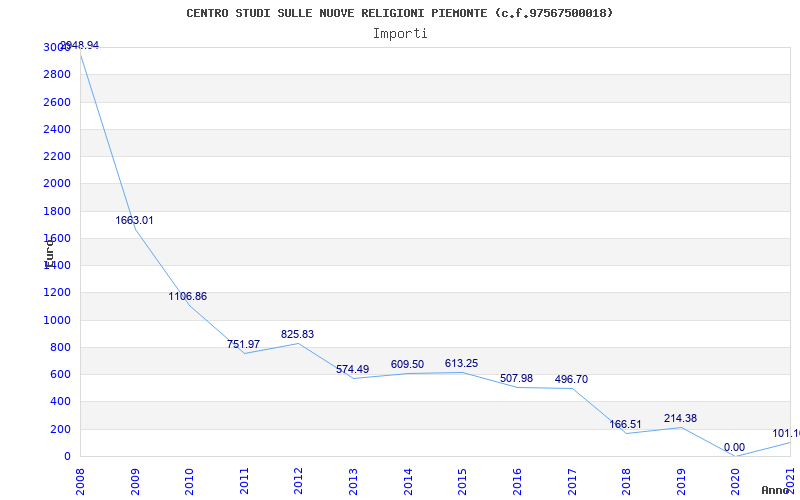Select the 1000 y-axis tick label
Screen dimensions: 800x500
[x=57, y=320]
